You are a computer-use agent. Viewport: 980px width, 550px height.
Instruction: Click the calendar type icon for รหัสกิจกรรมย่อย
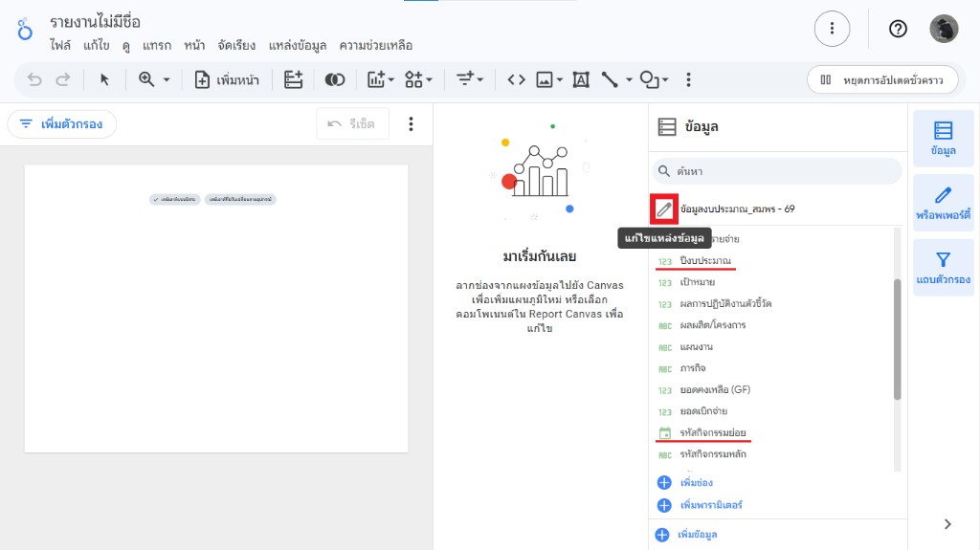tap(665, 432)
